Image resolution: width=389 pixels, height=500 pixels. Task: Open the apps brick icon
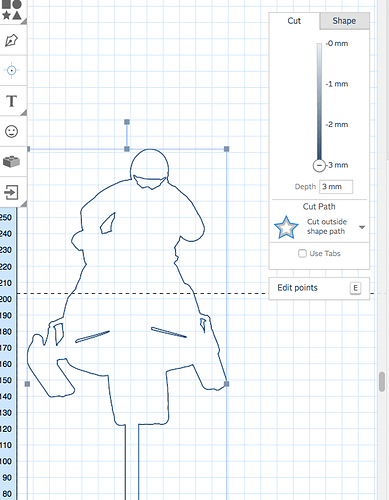pyautogui.click(x=12, y=162)
